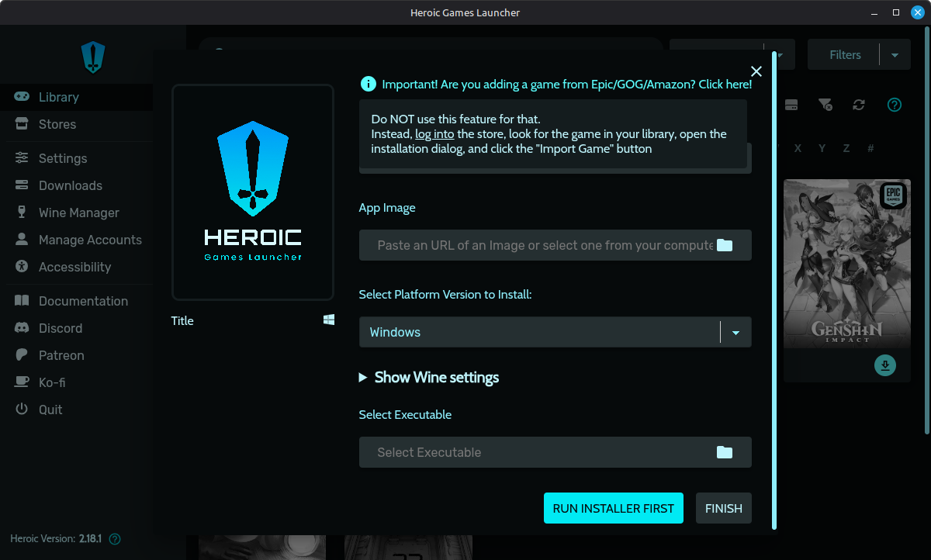Click the folder icon in Select Executable field
Image resolution: width=931 pixels, height=560 pixels.
point(725,452)
